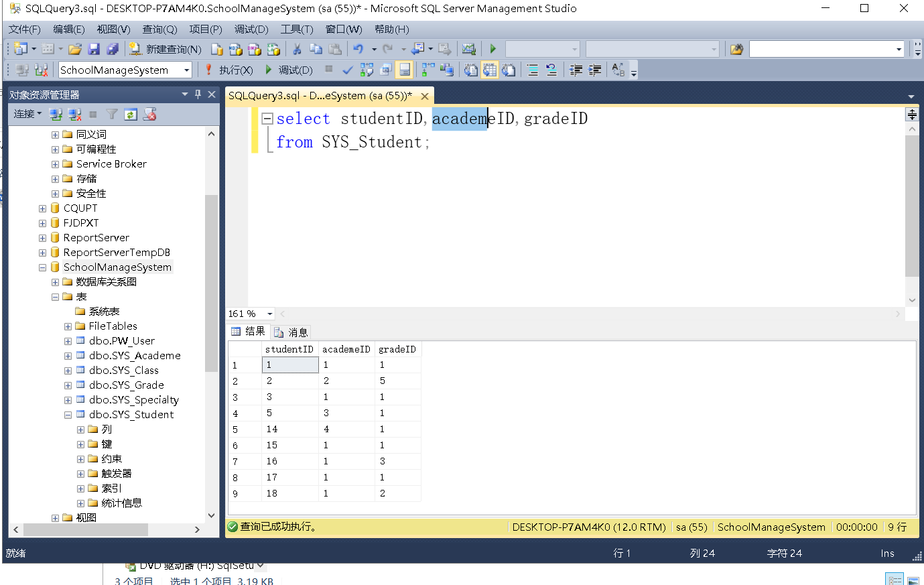Close the SQLQuery3.sql tab
The width and height of the screenshot is (924, 585).
point(424,96)
